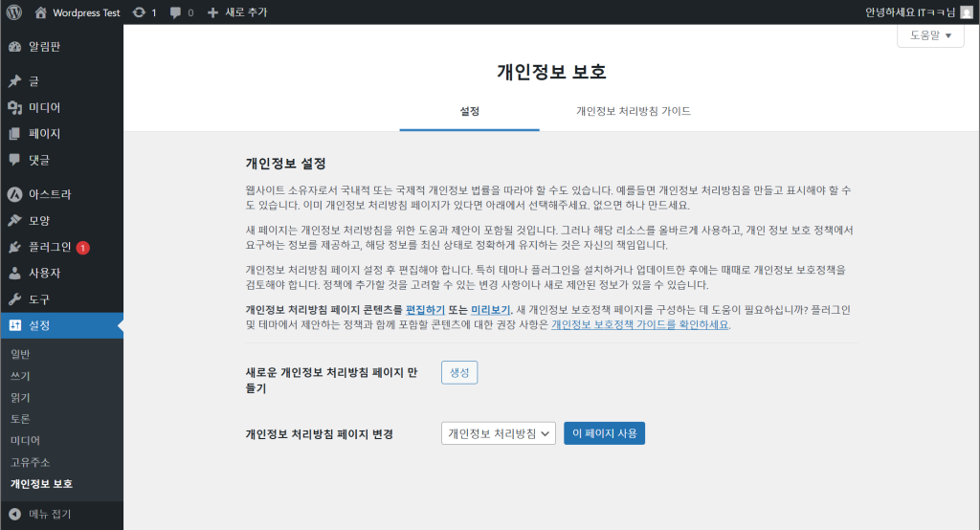
Task: Open the 미디어 settings submenu item
Action: point(26,441)
